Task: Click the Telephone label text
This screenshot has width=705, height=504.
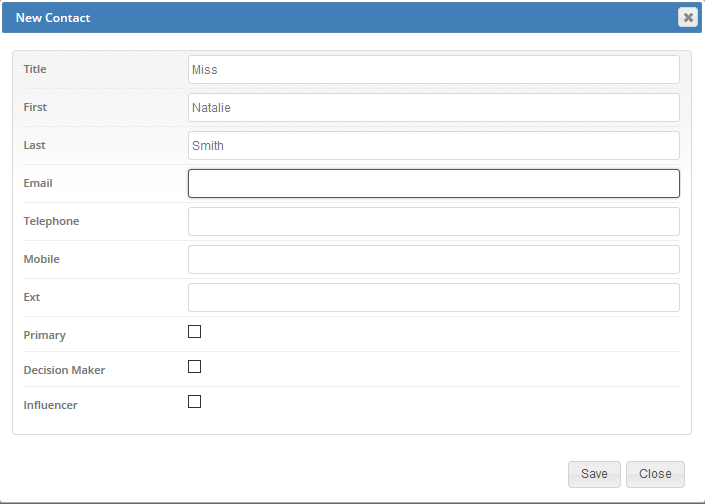Action: (51, 221)
